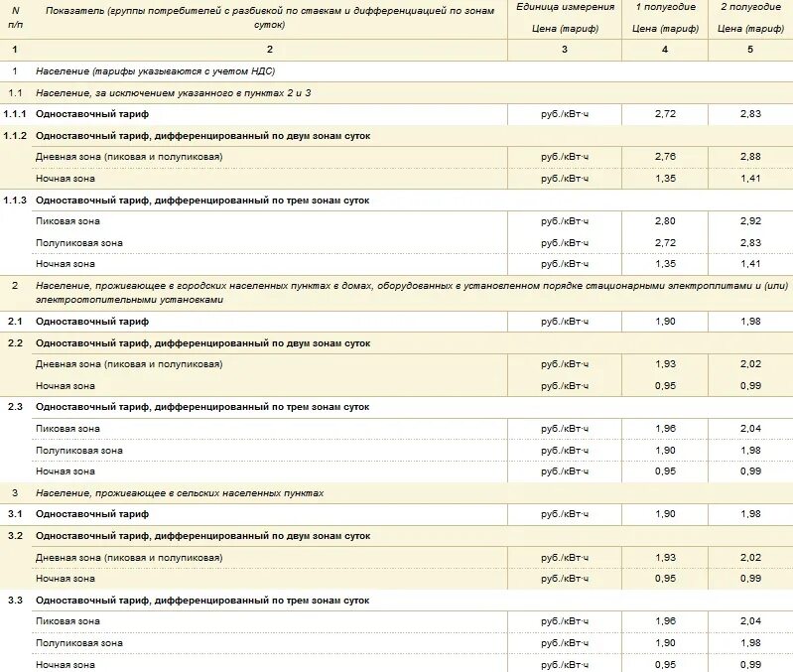Select 'Одноставочный тариф' label in row 1.1.1
The width and height of the screenshot is (793, 672).
point(92,114)
